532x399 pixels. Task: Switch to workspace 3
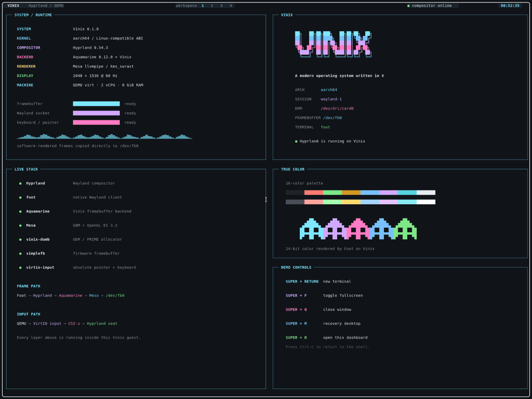tap(222, 6)
